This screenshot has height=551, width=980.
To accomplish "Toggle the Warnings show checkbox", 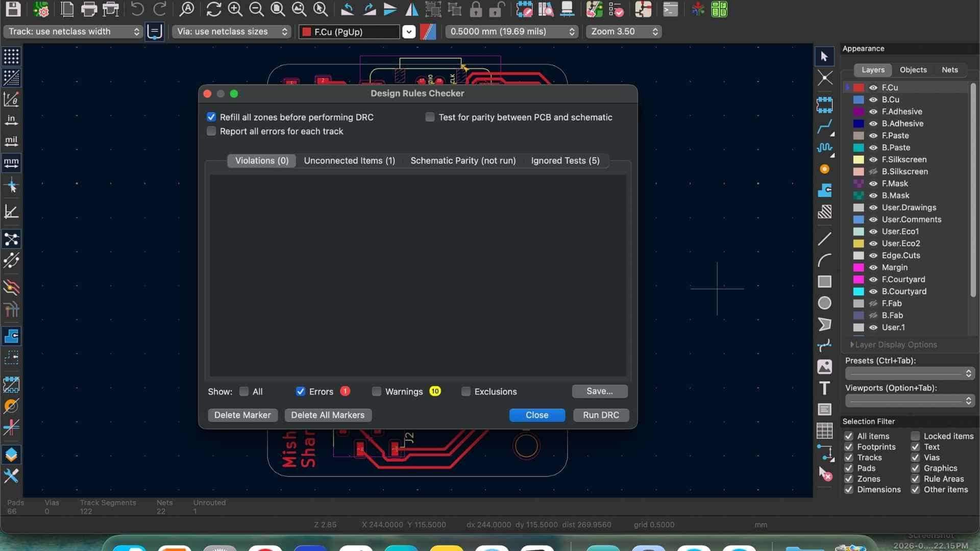I will (x=377, y=392).
